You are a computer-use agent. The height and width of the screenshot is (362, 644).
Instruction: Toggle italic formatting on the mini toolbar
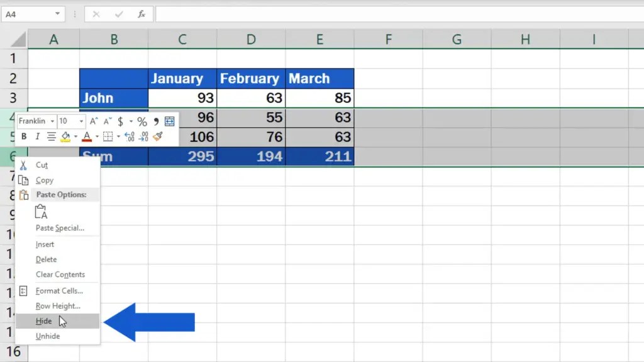tap(38, 137)
